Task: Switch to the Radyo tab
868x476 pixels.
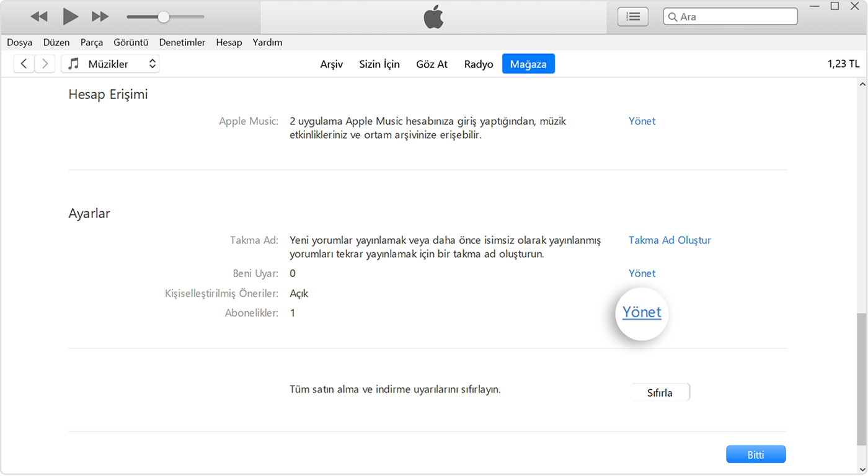Action: click(x=479, y=64)
